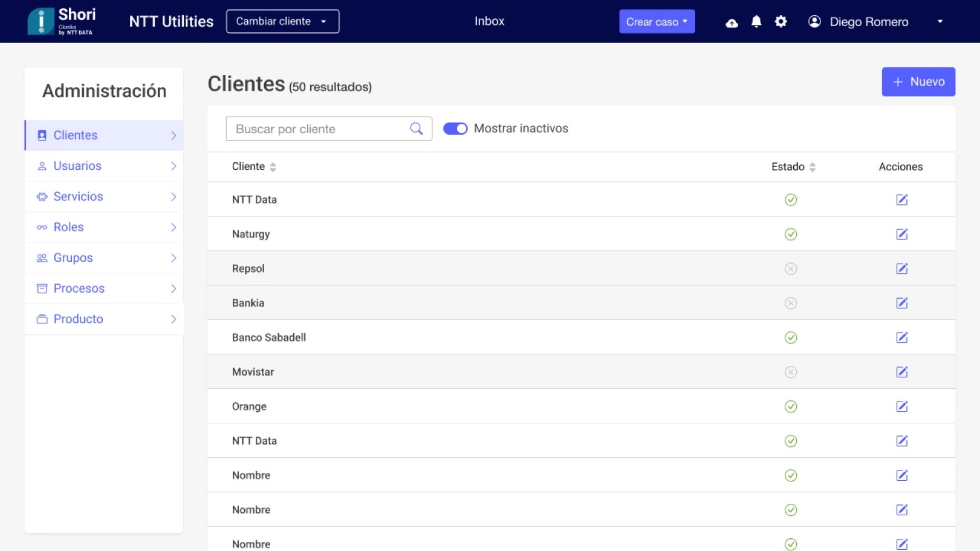Viewport: 980px width, 551px height.
Task: Edit the first NTT Data client row
Action: pos(901,200)
